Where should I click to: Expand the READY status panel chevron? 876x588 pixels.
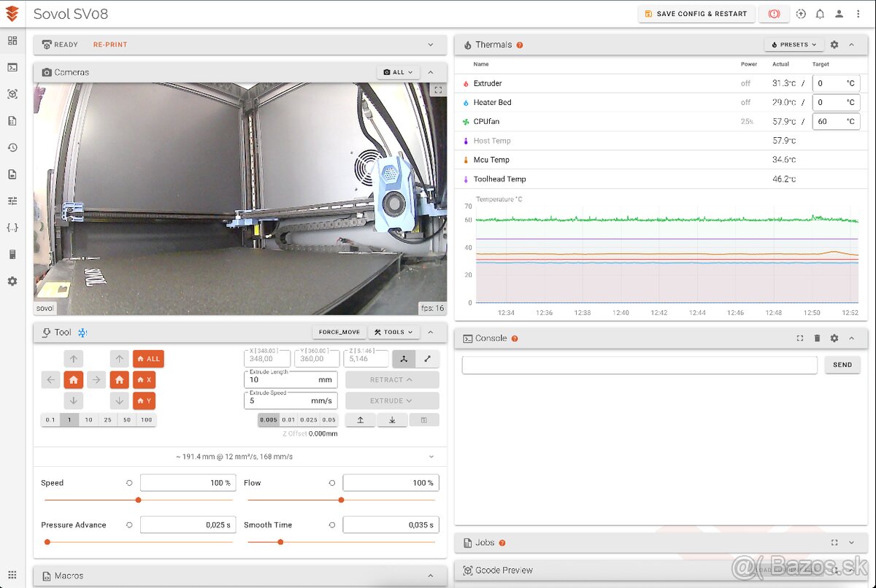(x=431, y=45)
